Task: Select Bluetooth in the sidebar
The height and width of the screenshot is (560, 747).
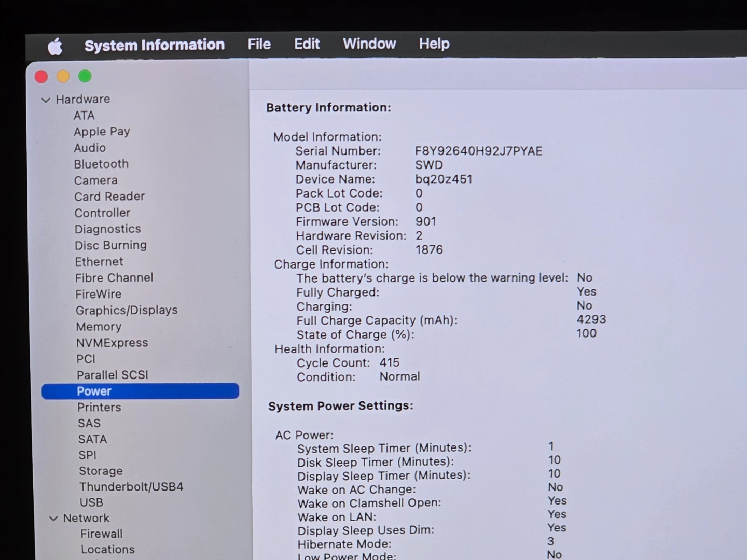Action: pyautogui.click(x=101, y=164)
